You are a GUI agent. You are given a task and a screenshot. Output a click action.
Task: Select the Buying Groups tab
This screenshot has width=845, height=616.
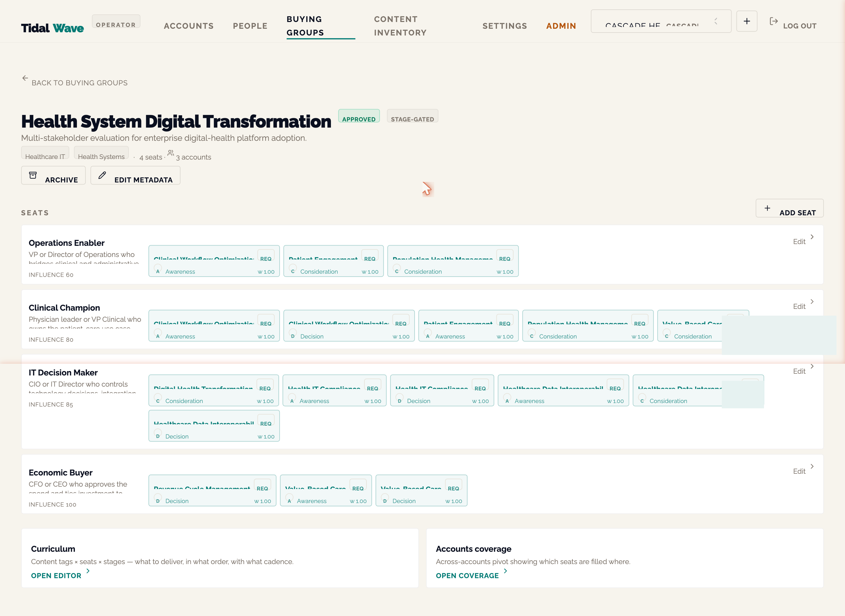click(x=320, y=26)
